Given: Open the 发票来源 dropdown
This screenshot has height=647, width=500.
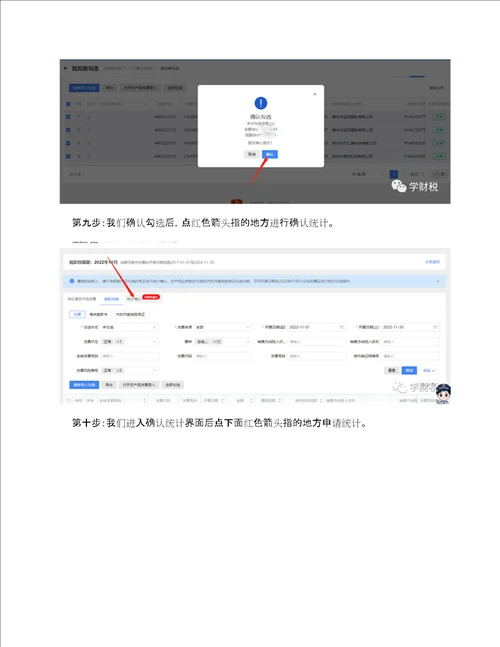Looking at the screenshot, I should click(x=223, y=327).
